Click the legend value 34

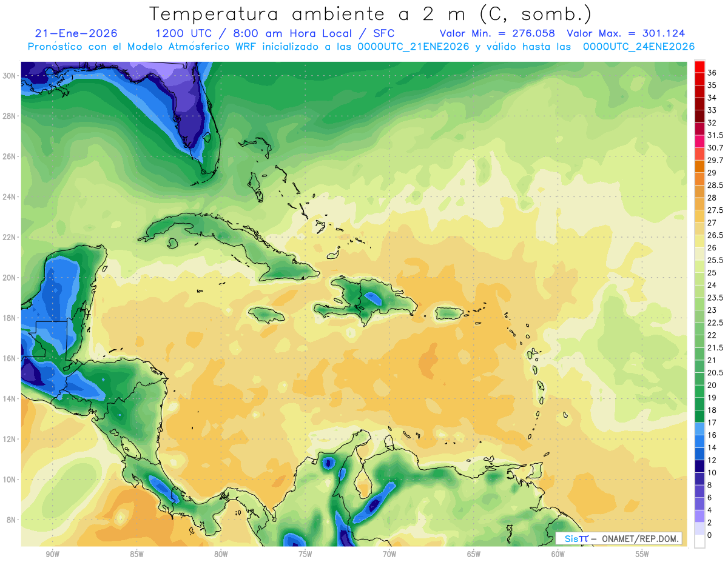[x=712, y=98]
